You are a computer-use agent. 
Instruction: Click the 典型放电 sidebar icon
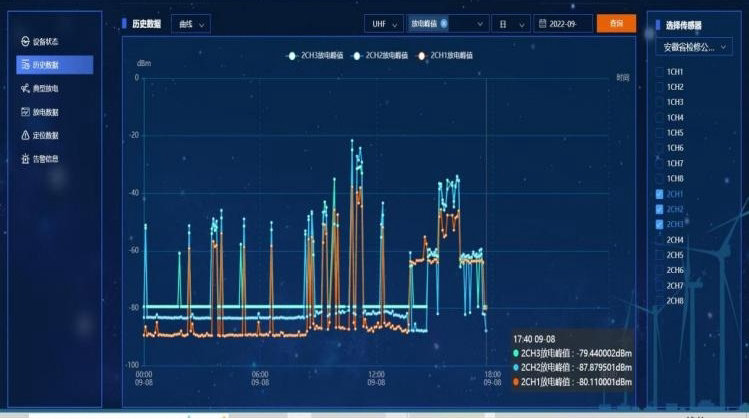[x=25, y=88]
